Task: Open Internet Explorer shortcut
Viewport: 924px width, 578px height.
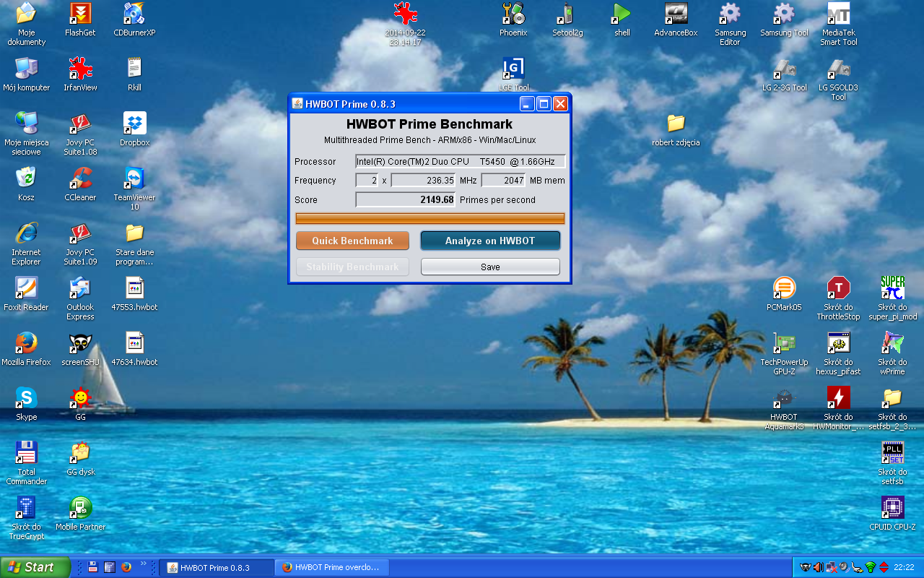Action: 27,243
